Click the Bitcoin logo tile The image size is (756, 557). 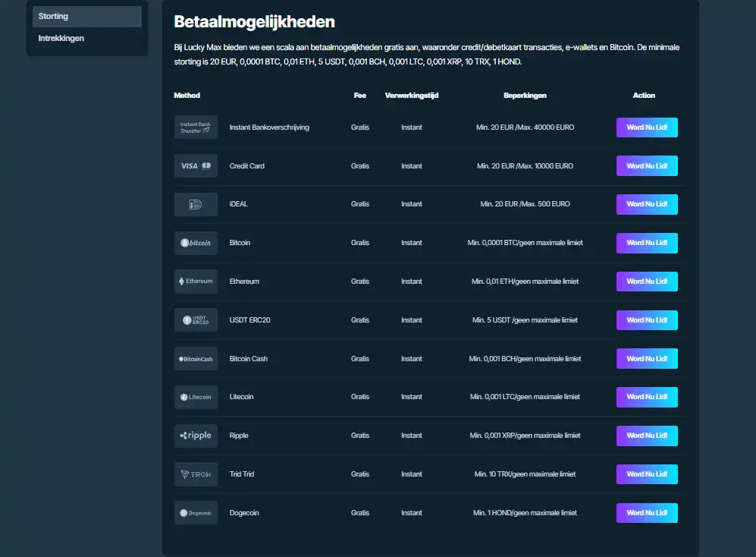click(x=196, y=243)
